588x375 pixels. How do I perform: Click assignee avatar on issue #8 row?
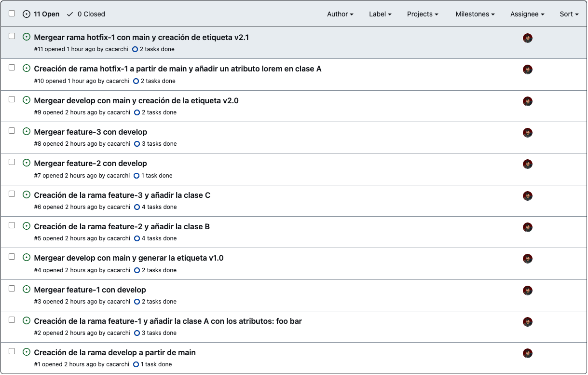point(528,133)
